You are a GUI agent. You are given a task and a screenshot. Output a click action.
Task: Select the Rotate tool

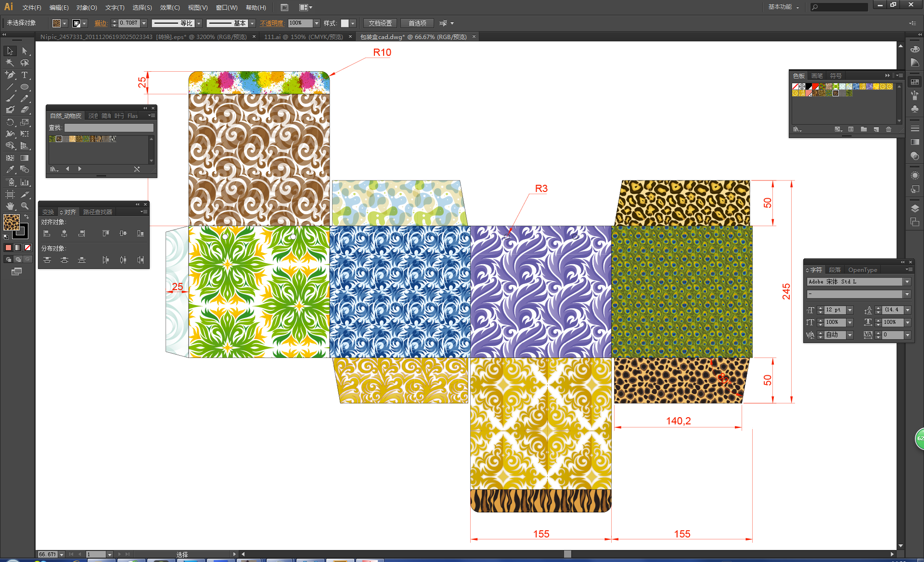click(10, 122)
